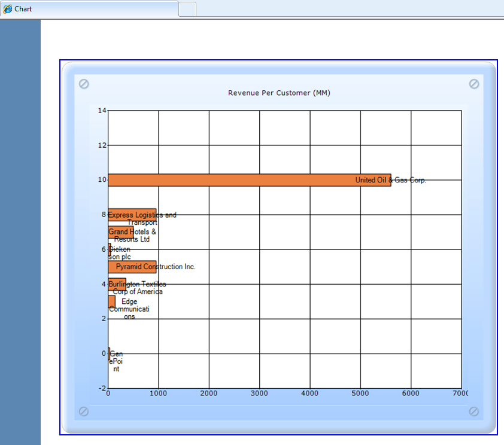Click the Dickenson plc label
The width and height of the screenshot is (504, 445).
point(120,253)
